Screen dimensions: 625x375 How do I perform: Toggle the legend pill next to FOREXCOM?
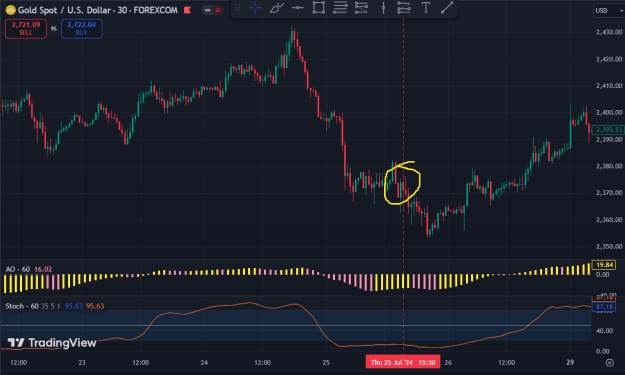[212, 10]
